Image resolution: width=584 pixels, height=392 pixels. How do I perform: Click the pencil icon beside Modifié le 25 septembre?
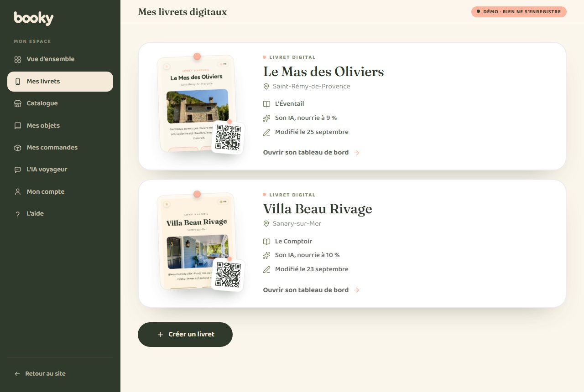pos(267,132)
